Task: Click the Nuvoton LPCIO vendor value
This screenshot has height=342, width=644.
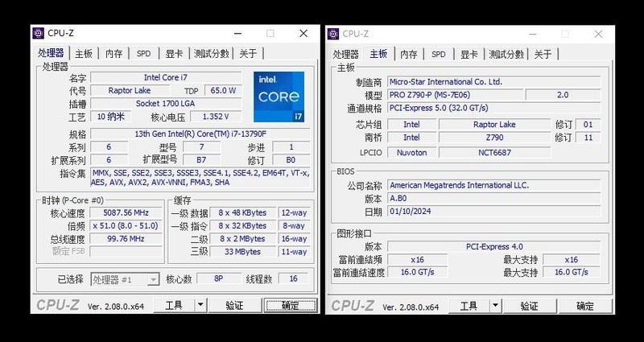Action: coord(411,153)
